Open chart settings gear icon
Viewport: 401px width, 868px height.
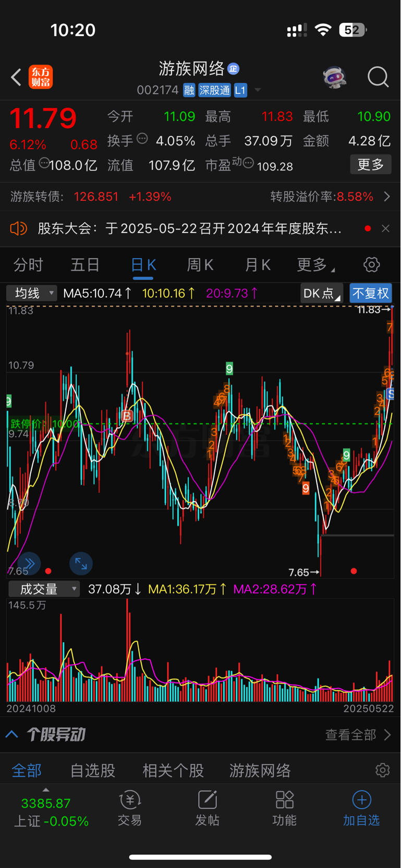pyautogui.click(x=372, y=265)
